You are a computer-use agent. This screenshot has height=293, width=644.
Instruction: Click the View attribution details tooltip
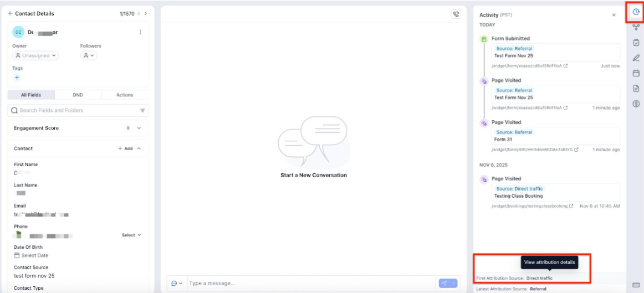pos(550,263)
